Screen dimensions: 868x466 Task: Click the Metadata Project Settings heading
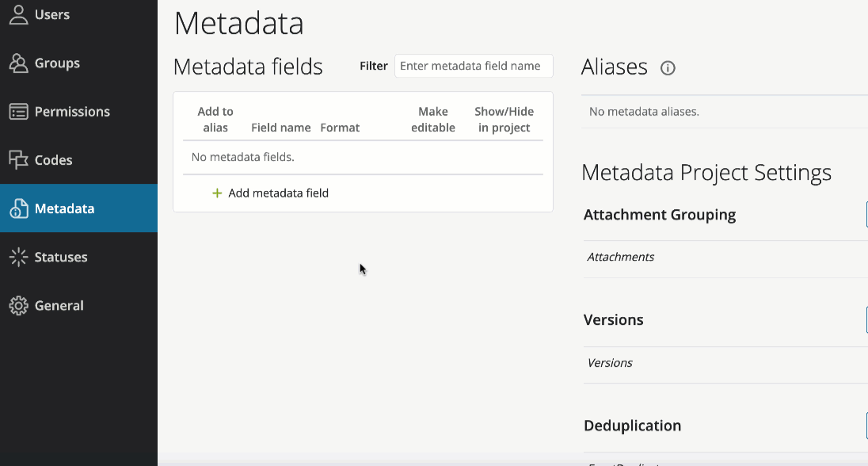pyautogui.click(x=706, y=172)
